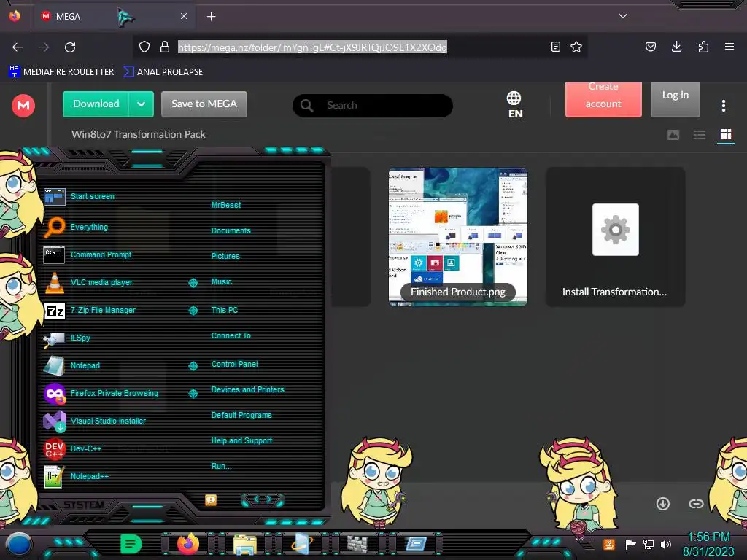747x560 pixels.
Task: Open the Pocket save icon
Action: click(651, 47)
